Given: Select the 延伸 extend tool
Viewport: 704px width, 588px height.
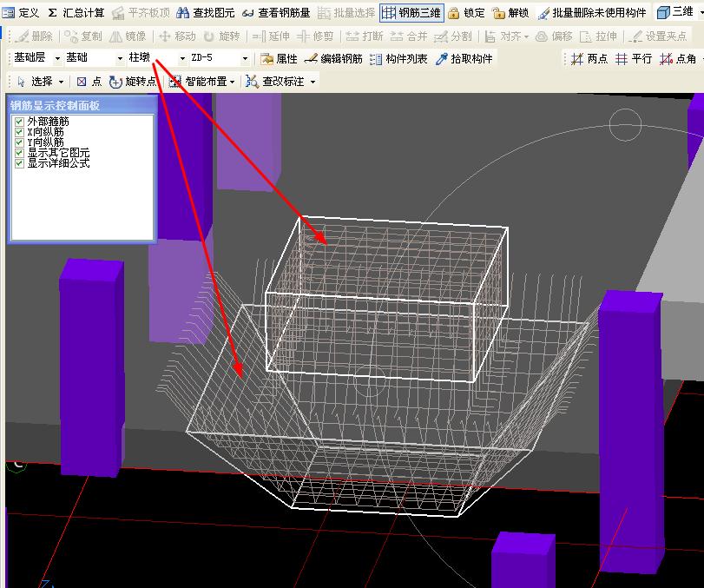Looking at the screenshot, I should tap(271, 36).
